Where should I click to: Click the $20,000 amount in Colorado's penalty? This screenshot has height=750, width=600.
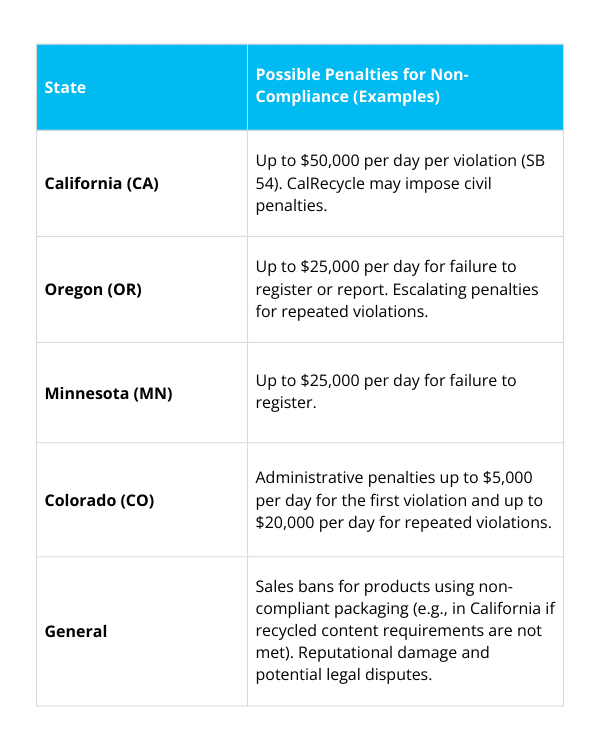[x=290, y=521]
